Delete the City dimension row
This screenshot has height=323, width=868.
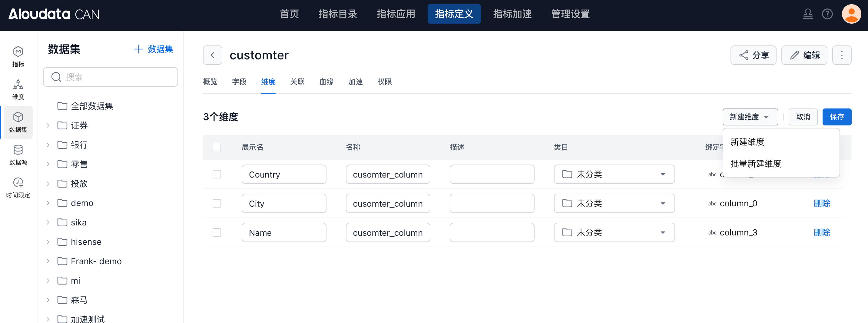point(821,203)
